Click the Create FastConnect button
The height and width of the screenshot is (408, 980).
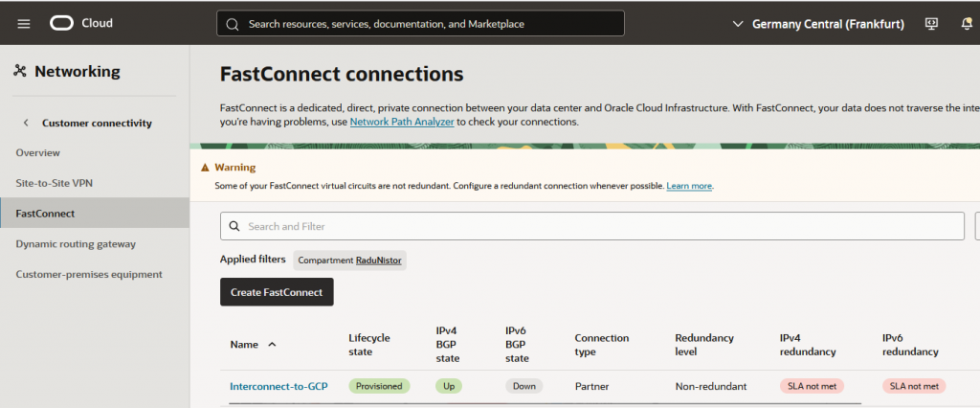pyautogui.click(x=277, y=292)
